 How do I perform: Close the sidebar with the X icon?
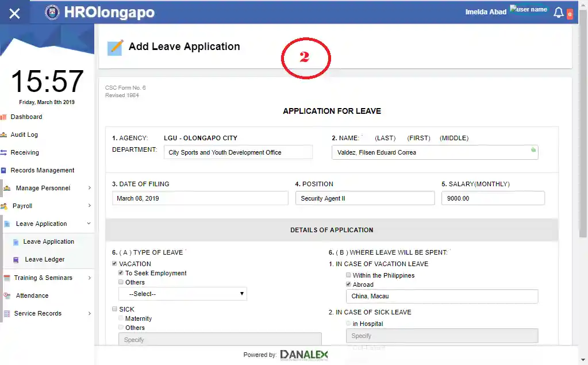(14, 13)
